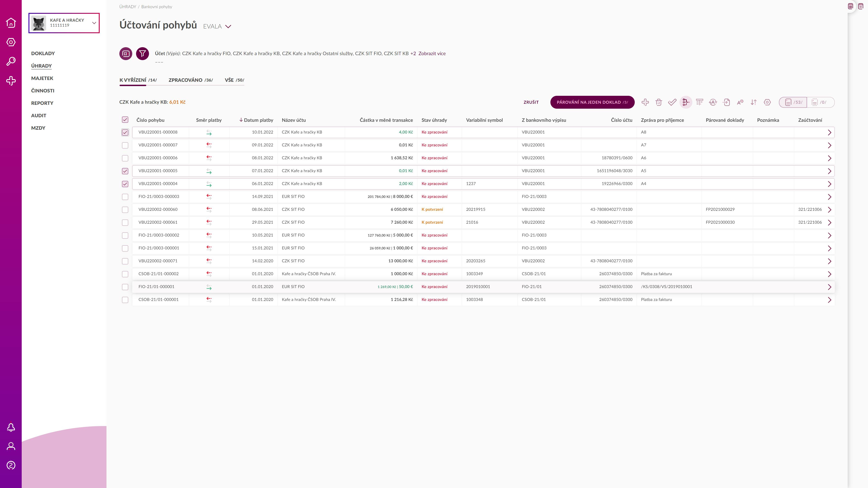The height and width of the screenshot is (488, 868).
Task: Click the highlighted pairing branch icon
Action: pos(686,102)
